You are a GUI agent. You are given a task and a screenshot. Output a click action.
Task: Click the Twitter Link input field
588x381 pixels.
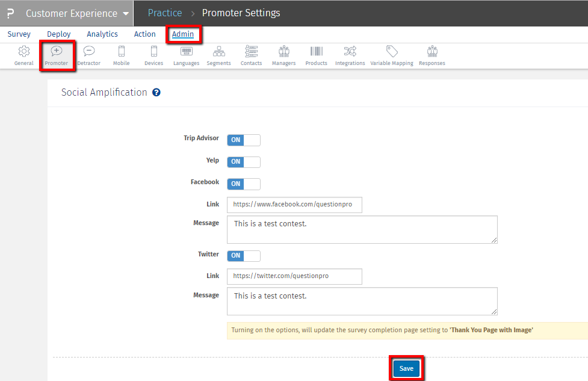pos(294,276)
